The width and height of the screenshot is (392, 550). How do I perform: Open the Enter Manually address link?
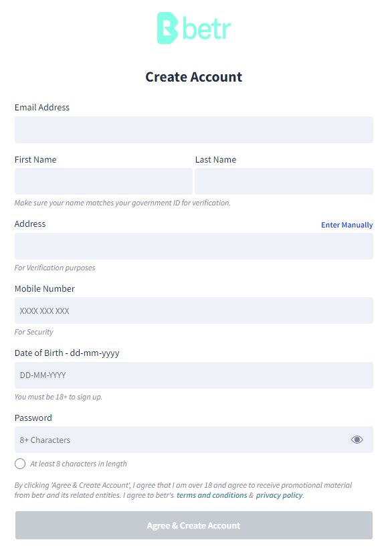(347, 225)
